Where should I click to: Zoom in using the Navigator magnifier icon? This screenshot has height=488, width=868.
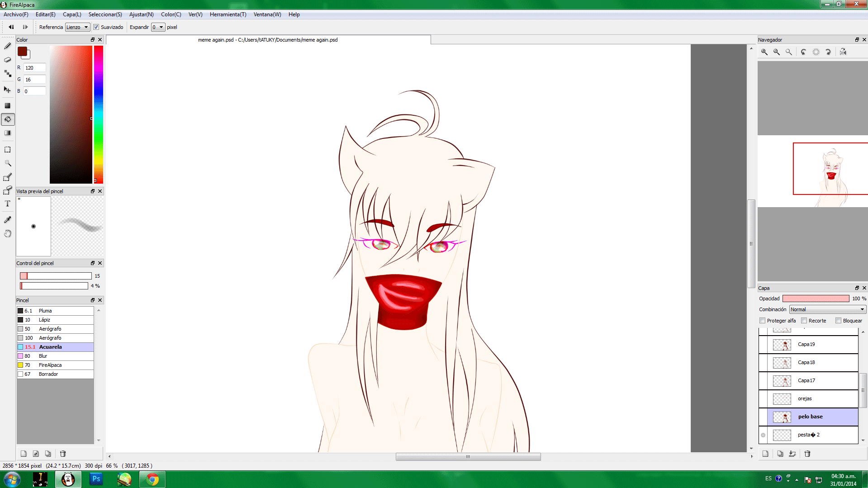(x=764, y=52)
